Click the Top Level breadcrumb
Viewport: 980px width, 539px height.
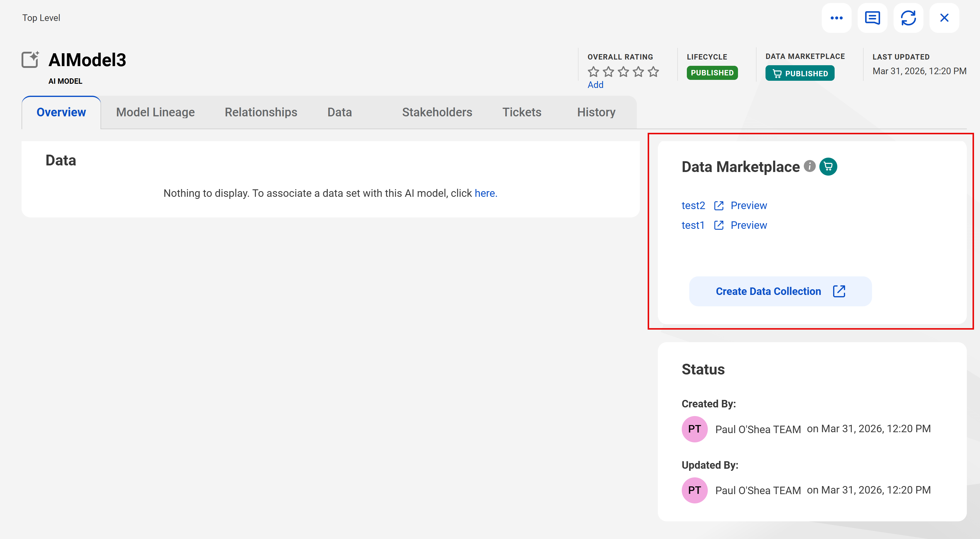[41, 18]
